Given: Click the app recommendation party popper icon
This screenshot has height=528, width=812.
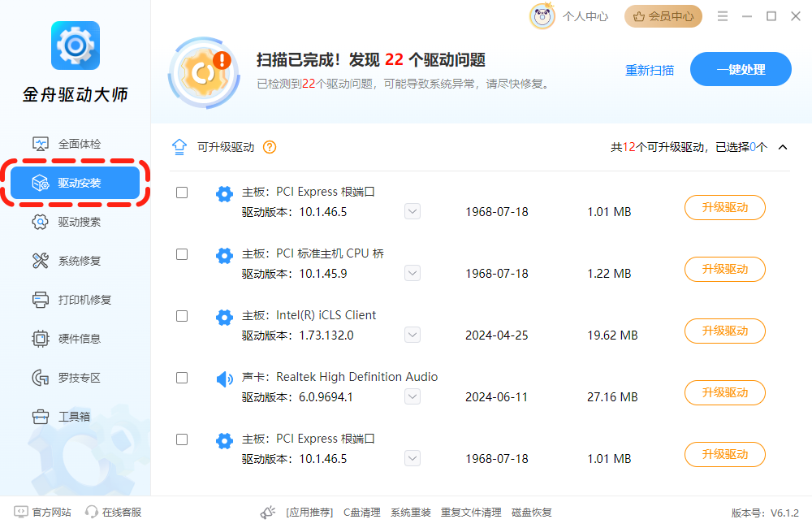Looking at the screenshot, I should click(x=268, y=513).
